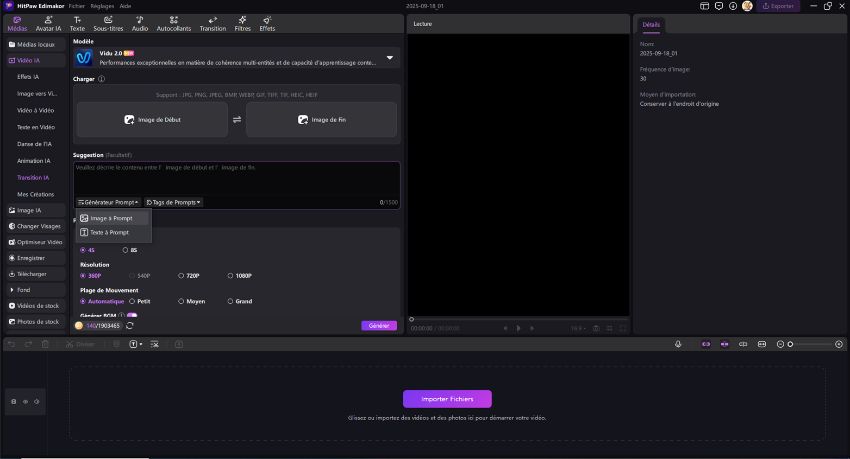Open the Audio tool
The image size is (850, 459).
139,24
